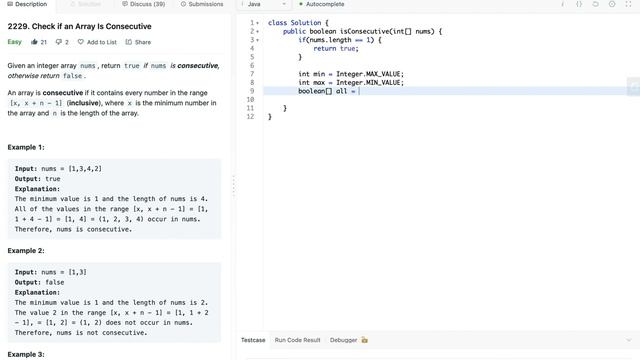Toggle the Autocomplete indicator

pos(322,4)
